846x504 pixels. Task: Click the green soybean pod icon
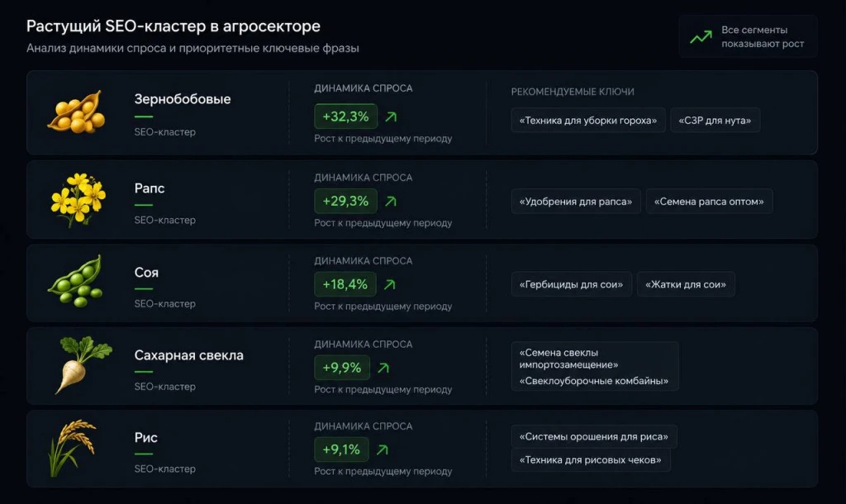coord(75,281)
